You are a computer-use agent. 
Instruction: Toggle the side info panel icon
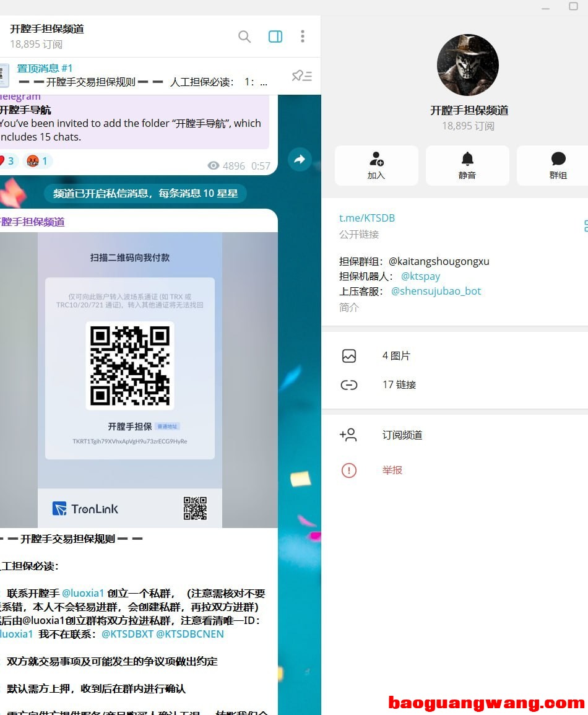275,37
